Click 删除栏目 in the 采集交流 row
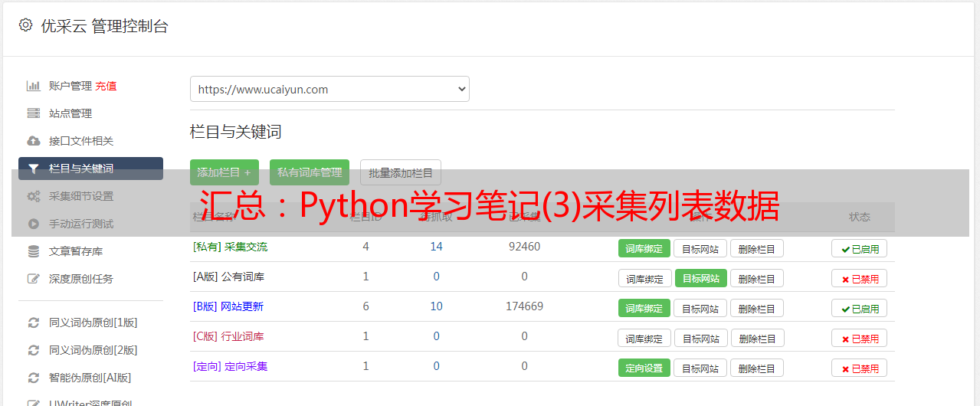This screenshot has height=406, width=980. (757, 248)
